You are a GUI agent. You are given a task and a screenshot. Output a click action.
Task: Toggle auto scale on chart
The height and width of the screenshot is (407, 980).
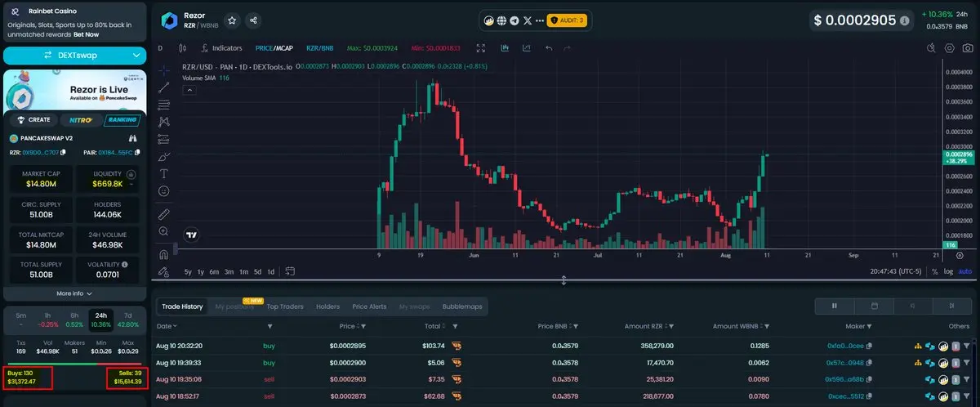click(x=964, y=271)
